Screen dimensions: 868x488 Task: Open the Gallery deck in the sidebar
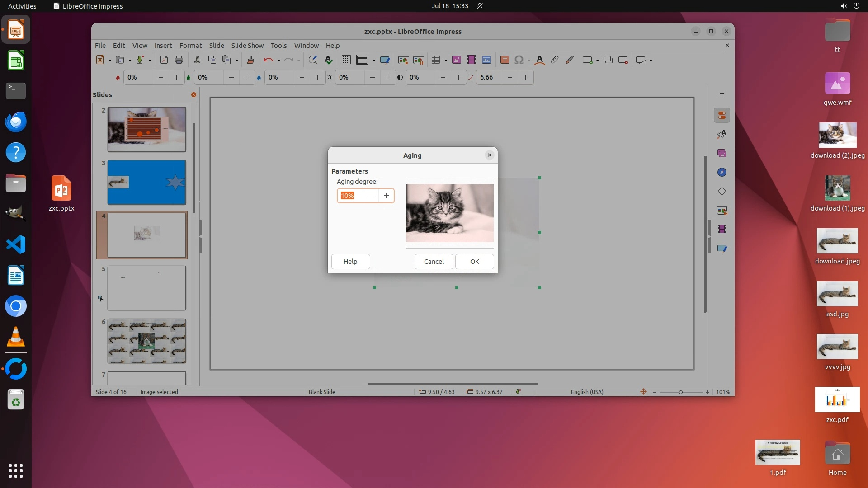point(722,153)
